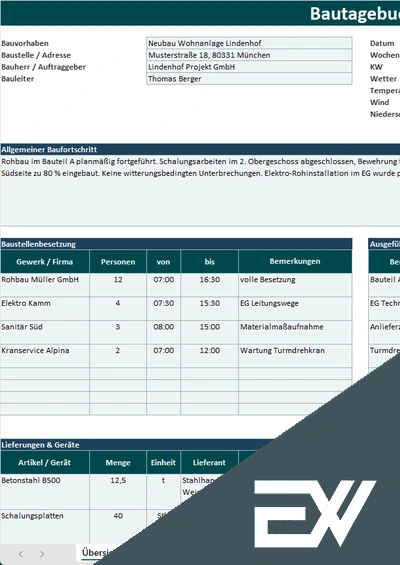
Task: Select the 12,5 Menge cell
Action: tap(118, 491)
